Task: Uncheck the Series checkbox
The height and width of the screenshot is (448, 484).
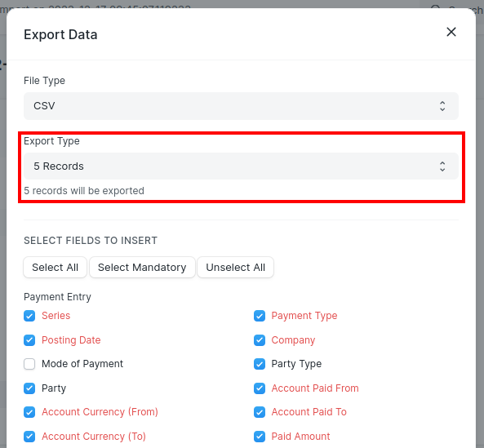Action: [29, 316]
